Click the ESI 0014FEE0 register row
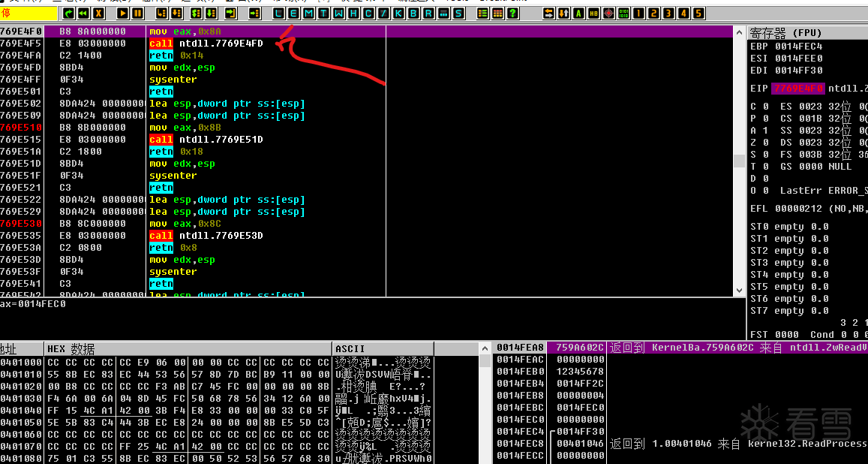 point(787,58)
